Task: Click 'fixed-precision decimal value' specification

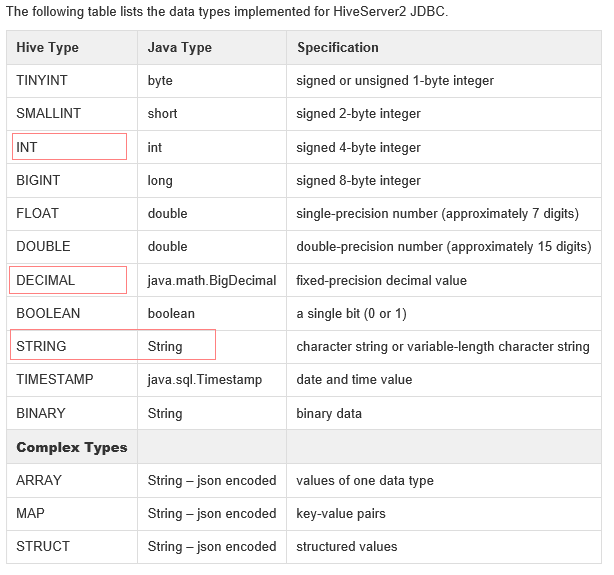Action: (381, 280)
